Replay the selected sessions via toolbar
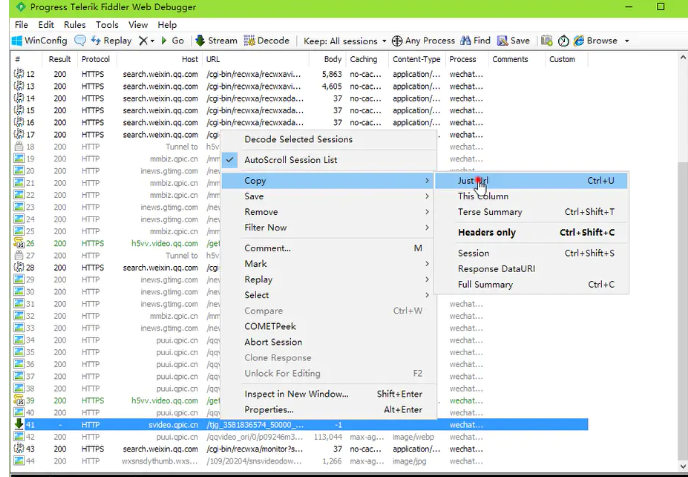 (111, 41)
